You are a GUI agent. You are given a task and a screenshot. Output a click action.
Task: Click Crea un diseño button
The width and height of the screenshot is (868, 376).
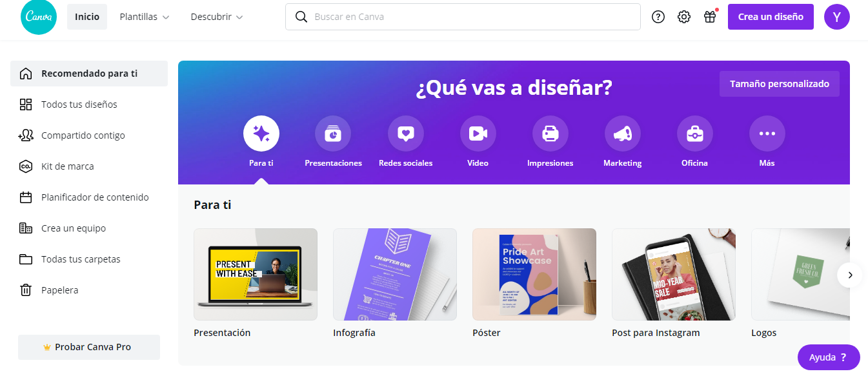coord(771,17)
